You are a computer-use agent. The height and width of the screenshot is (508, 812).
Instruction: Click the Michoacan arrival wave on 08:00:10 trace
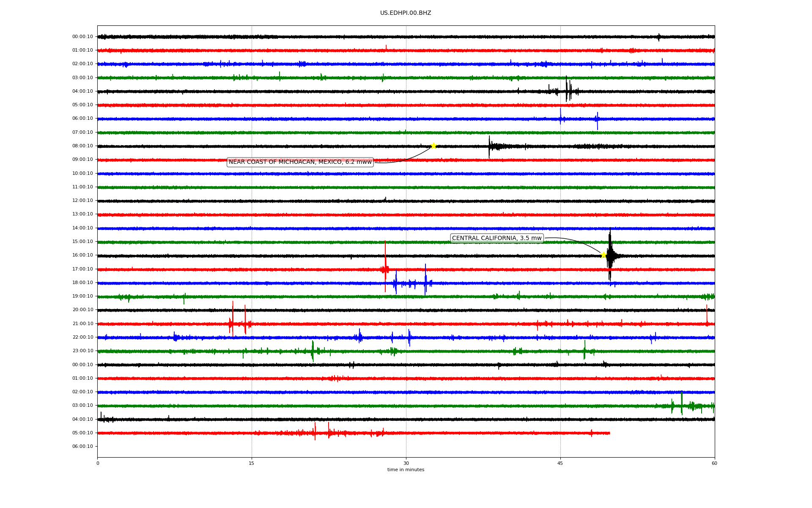click(x=490, y=146)
